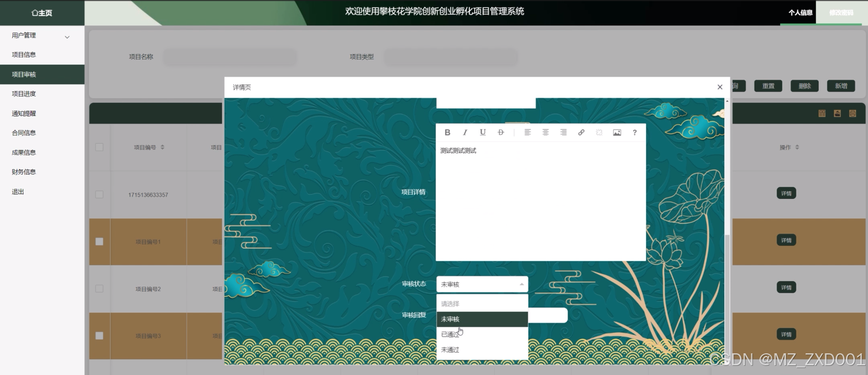Choose 未审核 from the status list
Screen dimensions: 868x375
pos(482,319)
